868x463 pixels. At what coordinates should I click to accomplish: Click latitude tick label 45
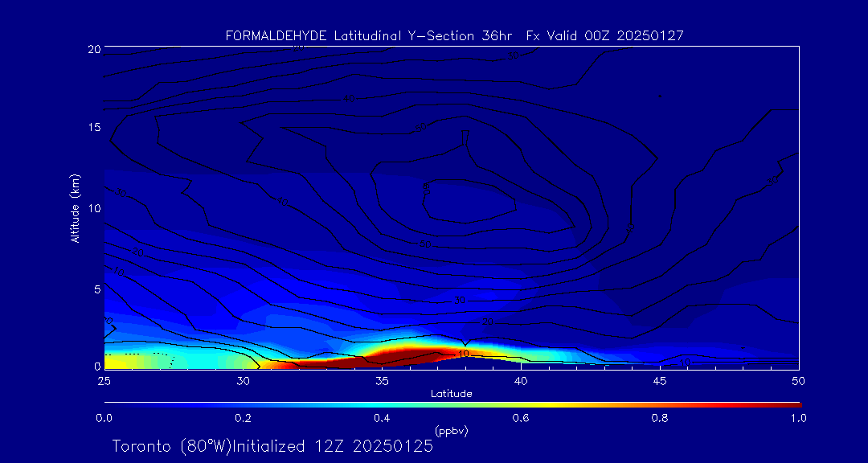coord(660,379)
